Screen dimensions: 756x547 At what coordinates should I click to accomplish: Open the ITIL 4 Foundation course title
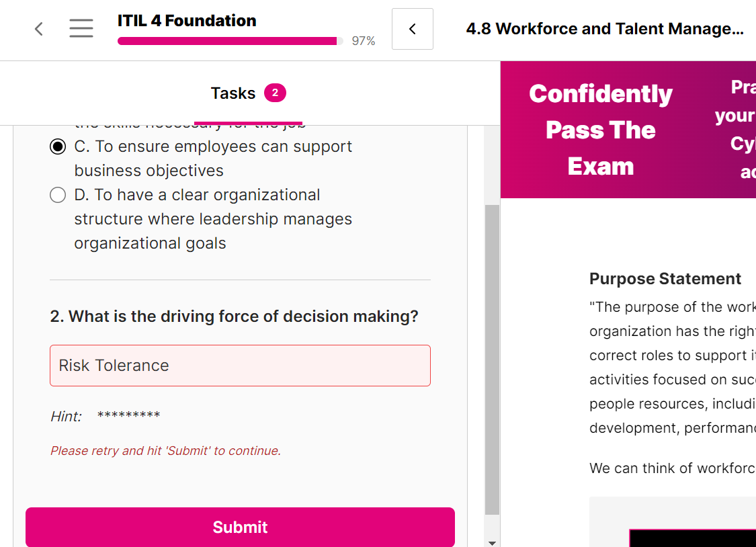tap(187, 21)
